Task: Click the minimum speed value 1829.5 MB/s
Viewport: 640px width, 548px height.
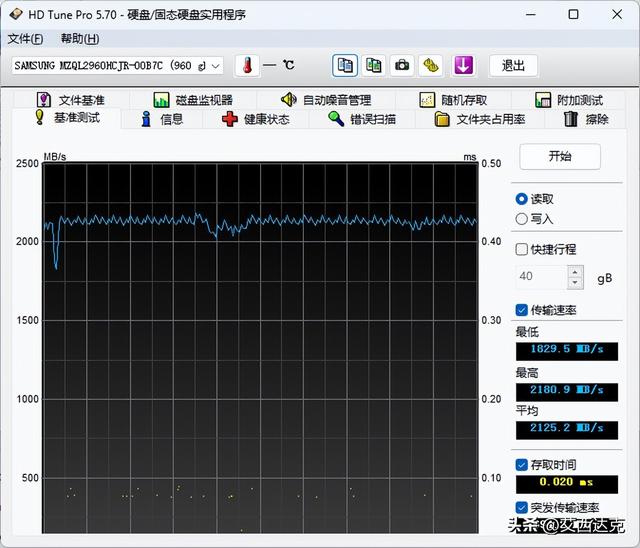Action: tap(567, 351)
